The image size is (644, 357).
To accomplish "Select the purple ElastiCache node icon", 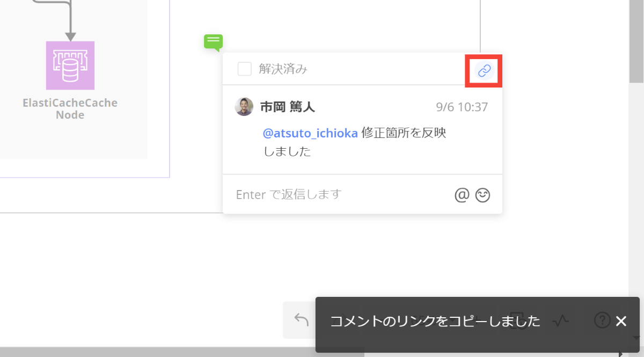I will (70, 65).
